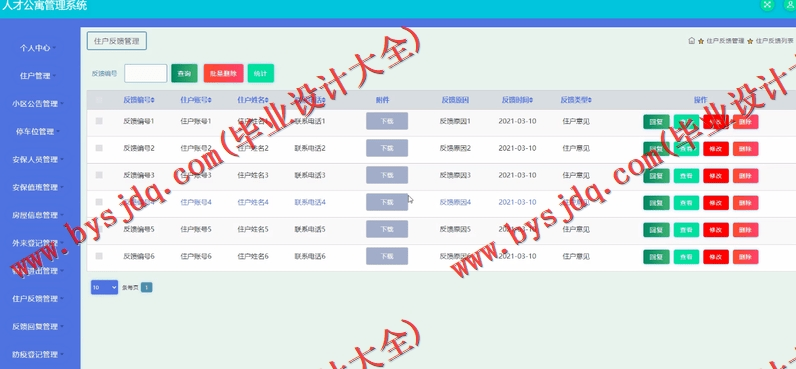Download attachment for 反馈编号5 row

pyautogui.click(x=387, y=229)
